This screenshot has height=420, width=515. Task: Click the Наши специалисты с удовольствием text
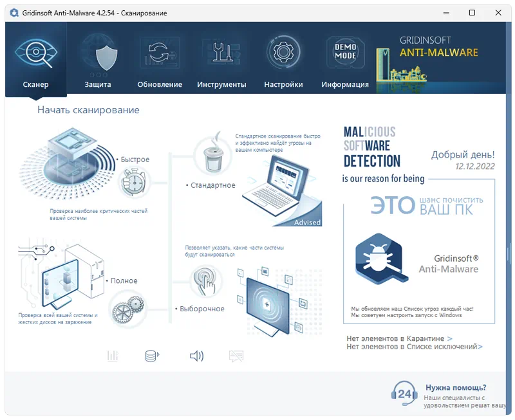coord(465,401)
